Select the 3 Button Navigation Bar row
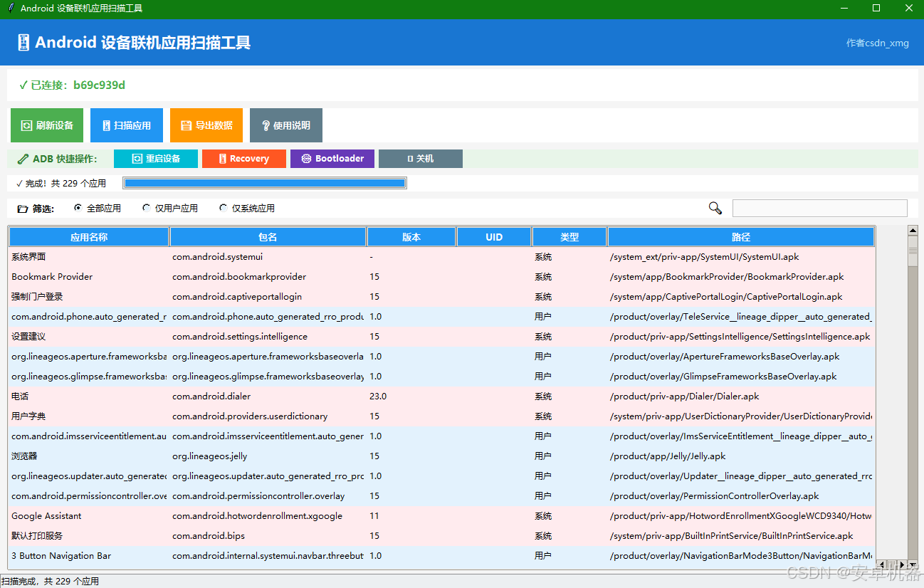924x588 pixels. click(x=441, y=556)
